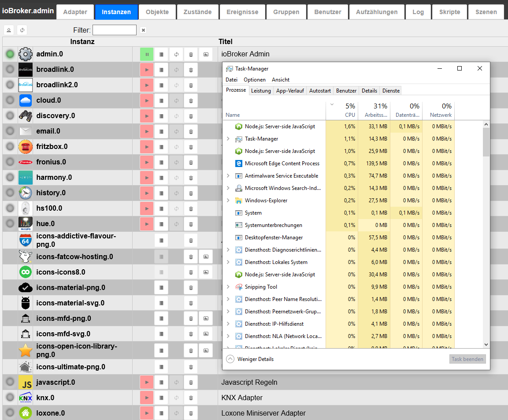Sort processes by CPU column

[x=342, y=110]
